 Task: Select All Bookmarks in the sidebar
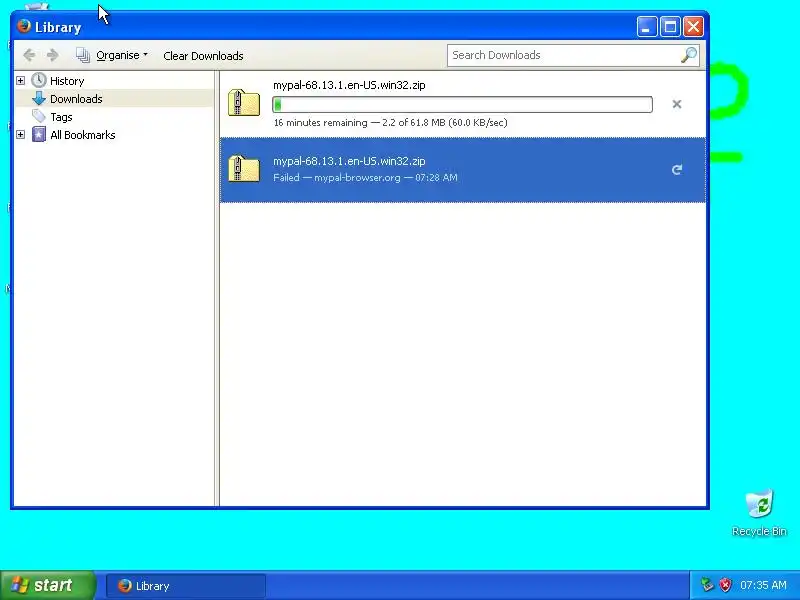click(x=83, y=135)
